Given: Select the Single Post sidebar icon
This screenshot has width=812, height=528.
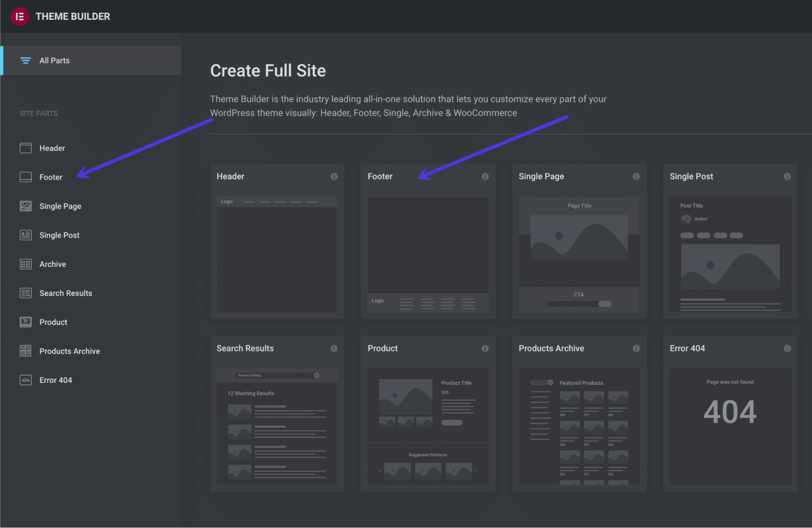Looking at the screenshot, I should pyautogui.click(x=25, y=235).
